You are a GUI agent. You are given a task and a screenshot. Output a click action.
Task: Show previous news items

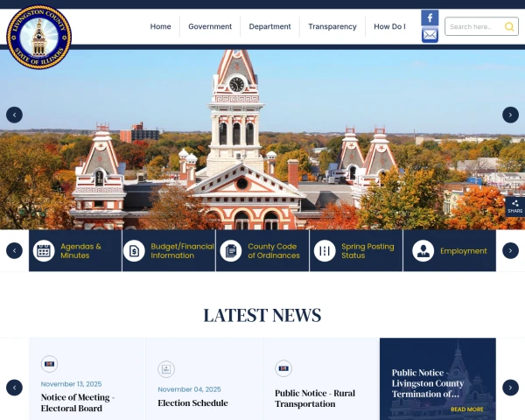[x=14, y=388]
